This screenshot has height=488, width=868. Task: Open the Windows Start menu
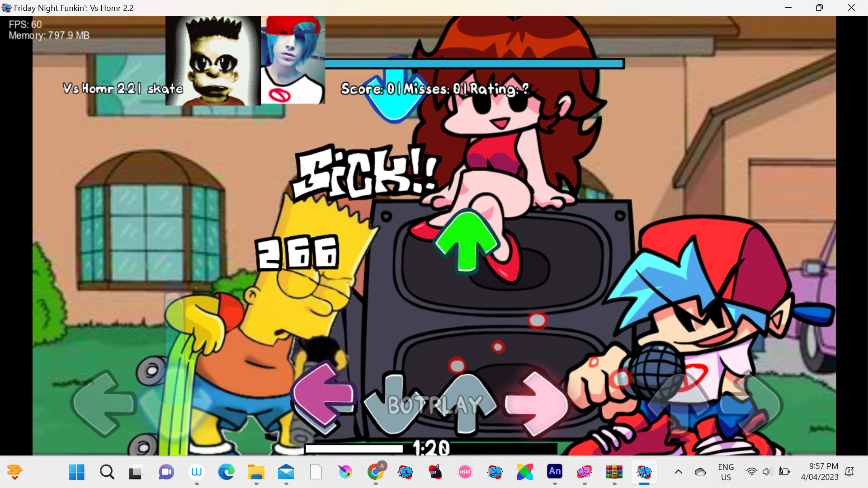pyautogui.click(x=76, y=472)
